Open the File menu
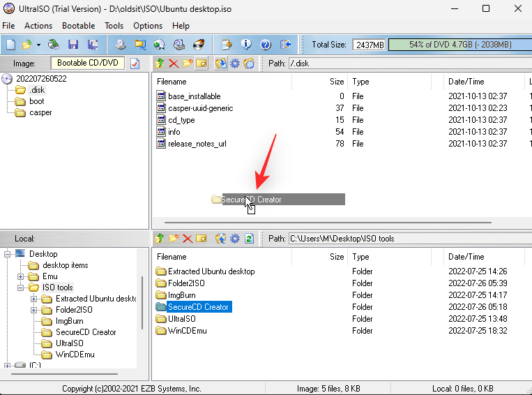 (8, 26)
